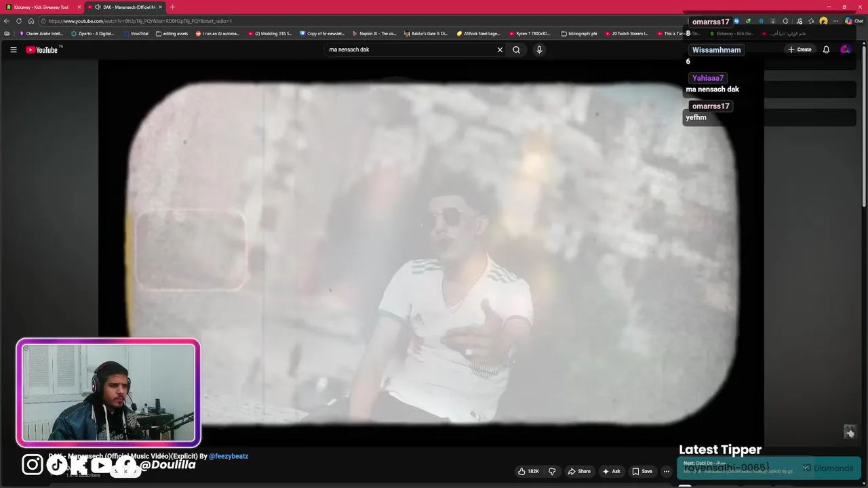Open the Baldur's Gate 3 bookmark
The height and width of the screenshot is (488, 868).
pyautogui.click(x=427, y=33)
